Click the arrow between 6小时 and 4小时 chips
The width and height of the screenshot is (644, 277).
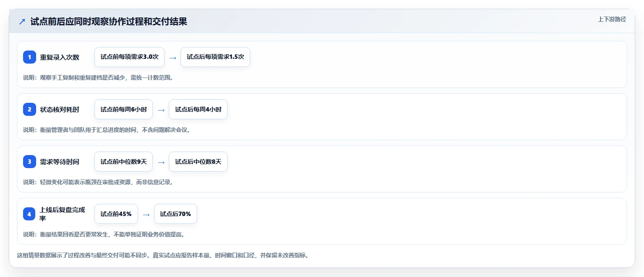(x=161, y=110)
